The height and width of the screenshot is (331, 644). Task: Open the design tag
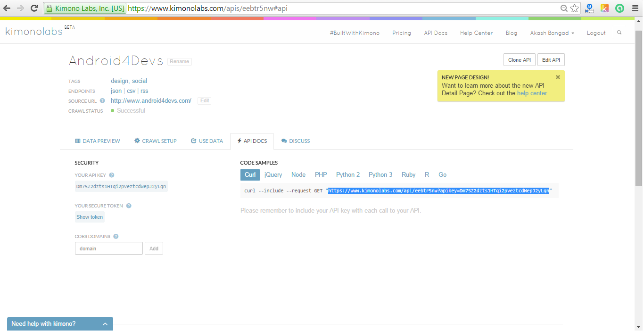pos(120,81)
